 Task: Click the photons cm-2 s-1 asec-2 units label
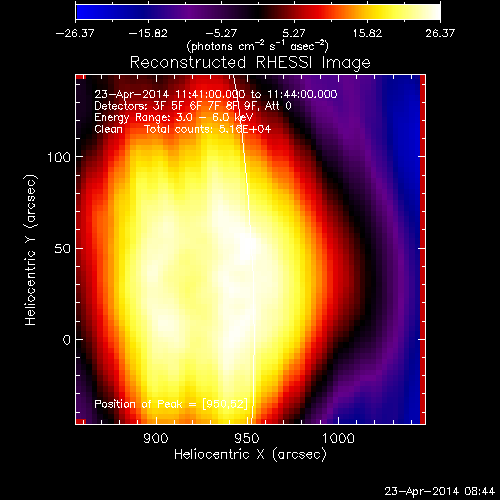click(x=257, y=46)
